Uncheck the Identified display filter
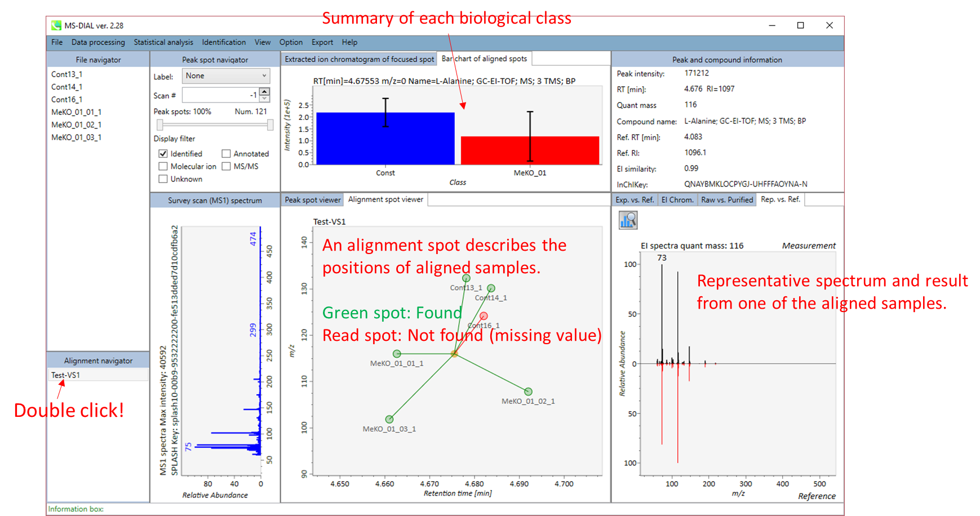980x516 pixels. coord(163,154)
